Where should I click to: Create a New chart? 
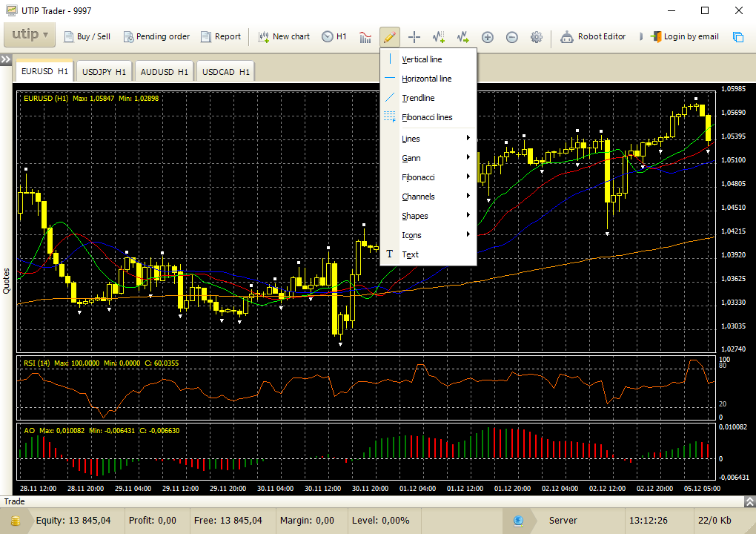[x=284, y=36]
